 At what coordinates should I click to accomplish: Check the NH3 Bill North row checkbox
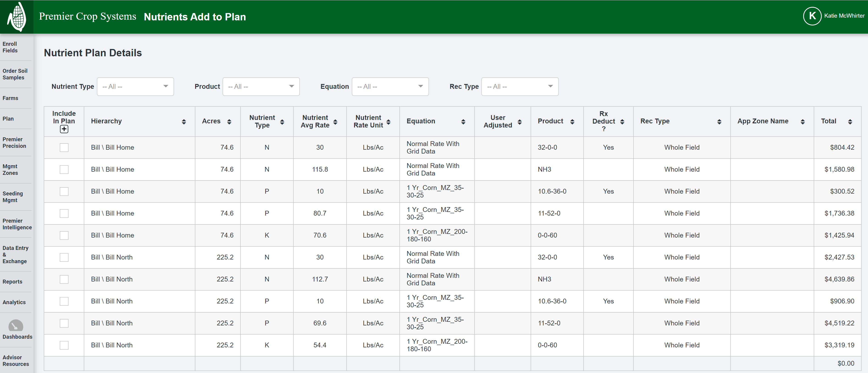pyautogui.click(x=64, y=279)
